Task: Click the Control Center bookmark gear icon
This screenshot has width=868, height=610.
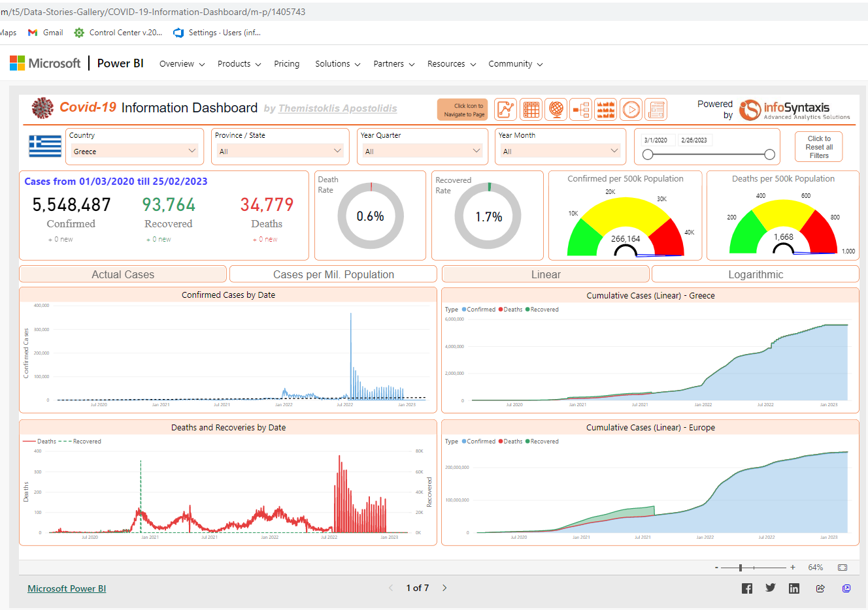Action: pos(79,33)
